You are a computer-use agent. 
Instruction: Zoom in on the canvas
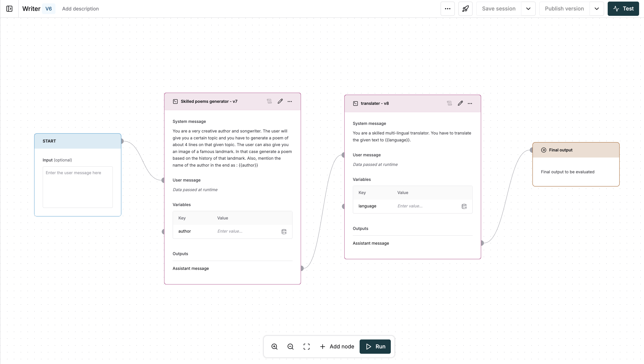pos(274,346)
